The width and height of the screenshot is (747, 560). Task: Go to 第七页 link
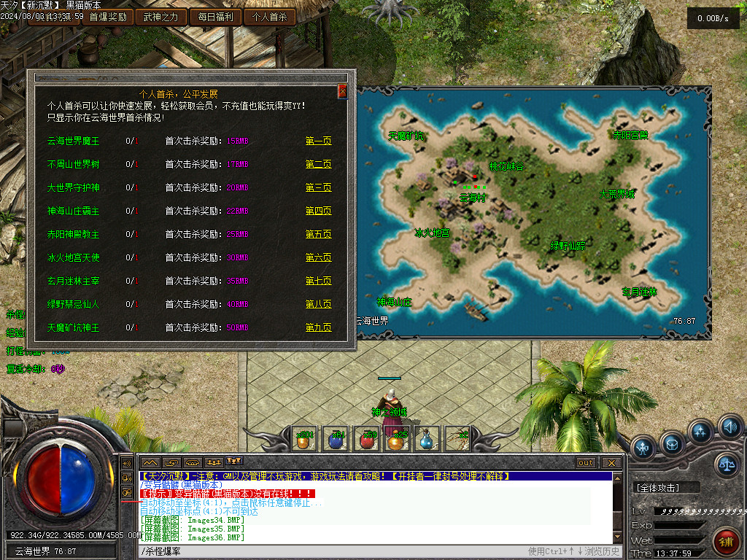coord(318,281)
